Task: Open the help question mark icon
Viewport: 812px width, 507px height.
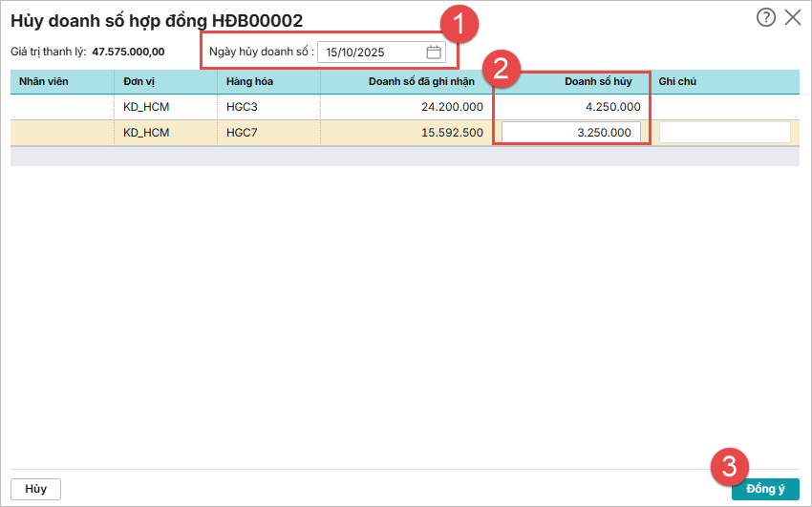Action: point(765,17)
